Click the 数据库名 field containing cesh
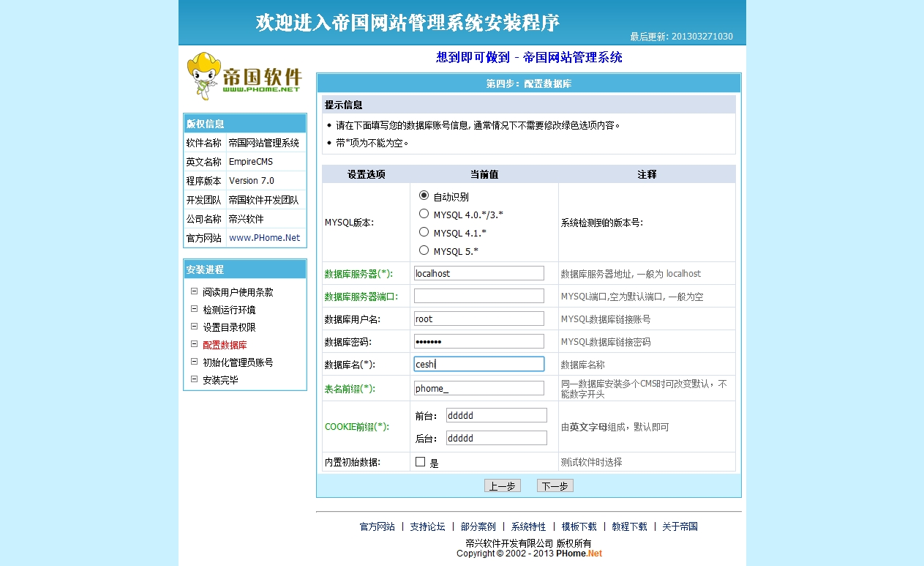This screenshot has width=924, height=566. pyautogui.click(x=479, y=364)
